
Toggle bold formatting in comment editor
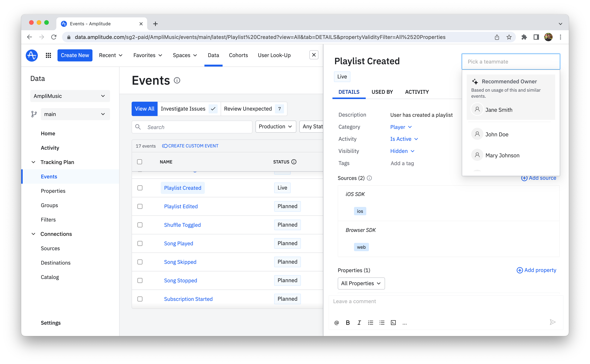click(x=348, y=323)
